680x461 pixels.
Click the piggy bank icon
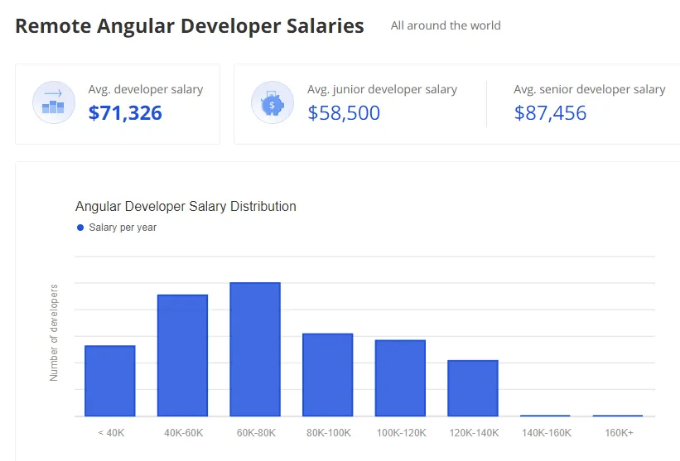(272, 103)
